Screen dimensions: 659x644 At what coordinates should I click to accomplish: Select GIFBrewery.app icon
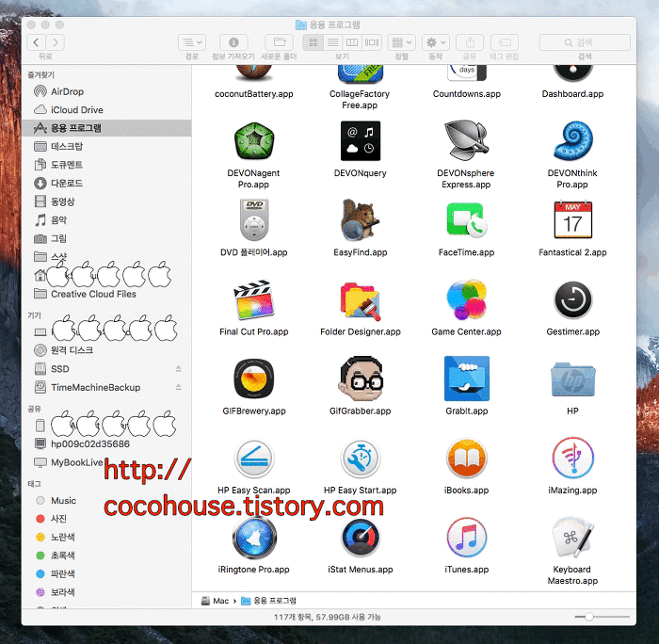click(254, 378)
